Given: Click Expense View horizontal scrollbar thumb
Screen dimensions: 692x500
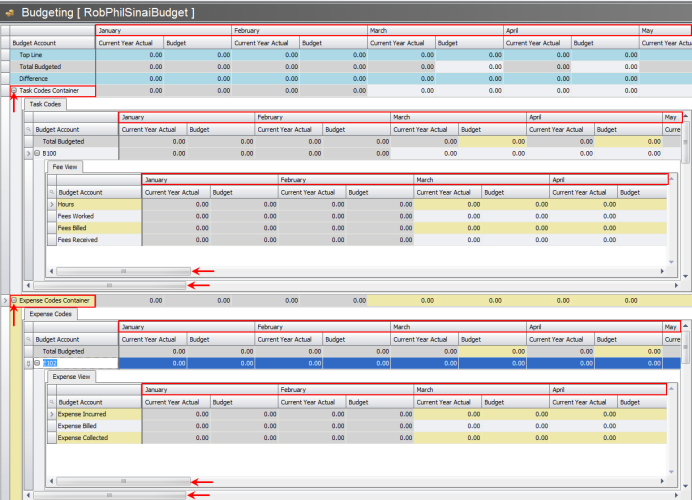Looking at the screenshot, I should click(123, 481).
